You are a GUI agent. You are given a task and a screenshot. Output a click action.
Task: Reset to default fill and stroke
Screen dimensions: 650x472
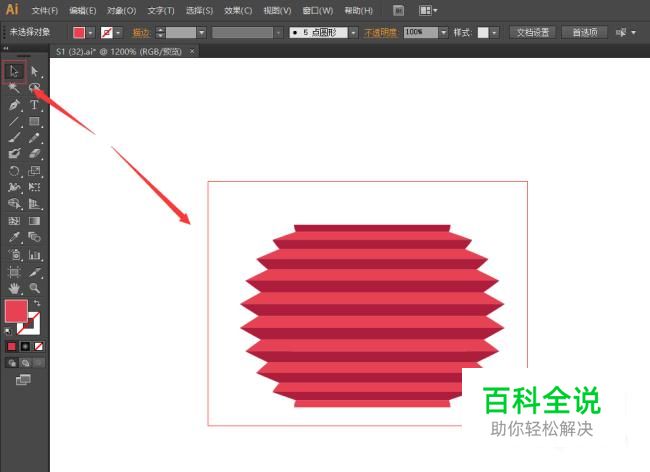click(7, 331)
